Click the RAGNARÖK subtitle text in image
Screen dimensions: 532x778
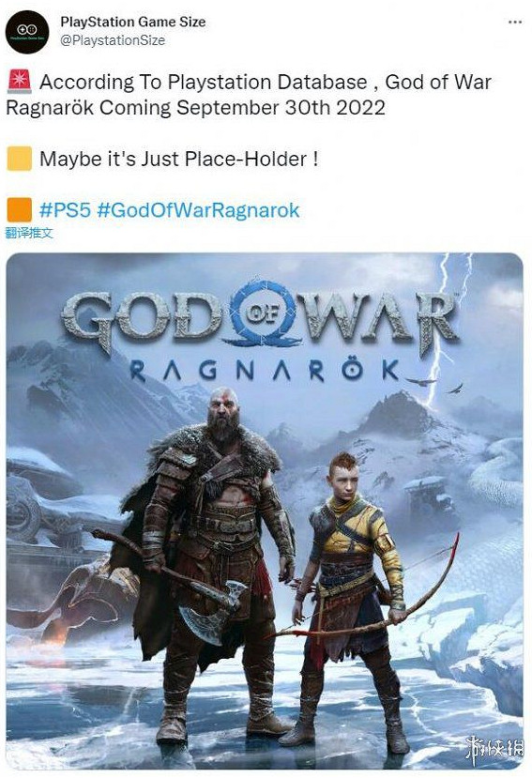pos(265,371)
